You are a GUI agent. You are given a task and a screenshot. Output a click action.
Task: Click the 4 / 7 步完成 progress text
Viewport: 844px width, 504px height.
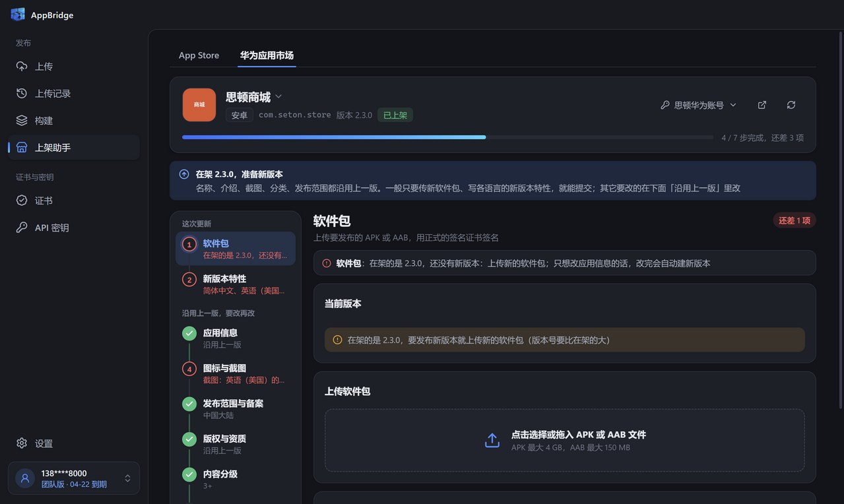[763, 138]
